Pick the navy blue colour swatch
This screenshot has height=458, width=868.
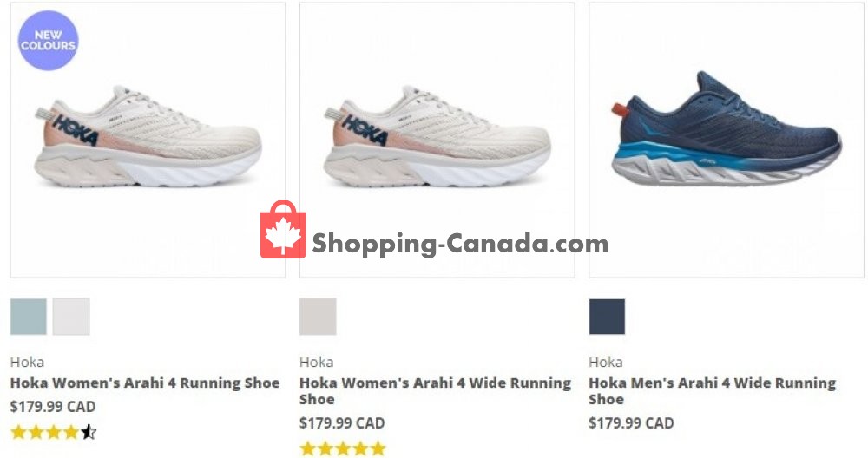608,317
